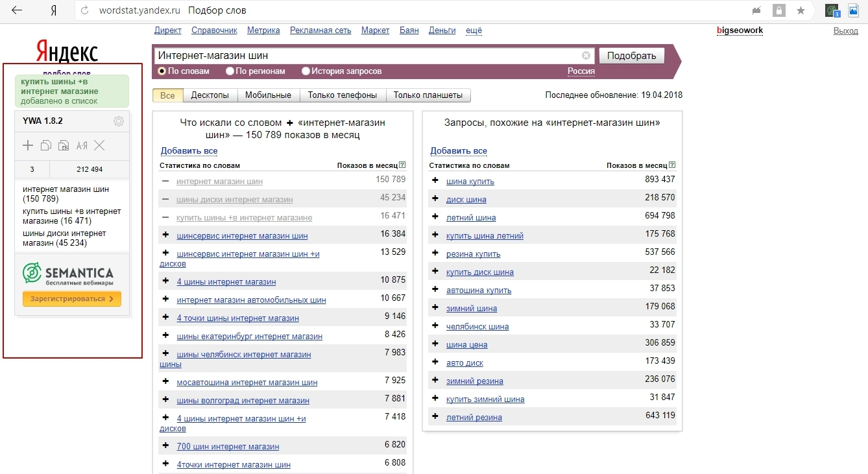Sort YWA list alphabetically with А-Я icon
The height and width of the screenshot is (474, 868).
click(82, 145)
